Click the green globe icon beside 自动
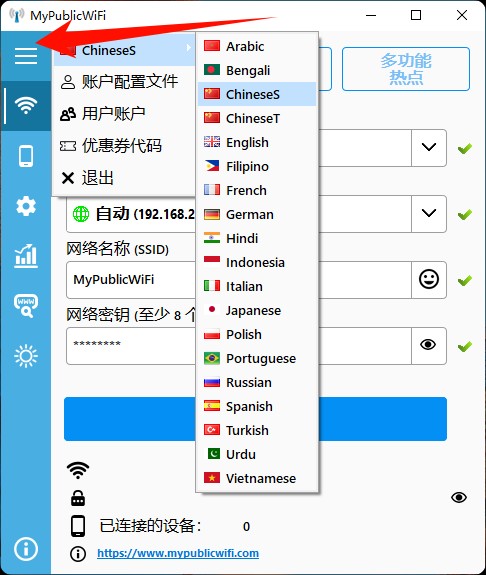 click(81, 214)
